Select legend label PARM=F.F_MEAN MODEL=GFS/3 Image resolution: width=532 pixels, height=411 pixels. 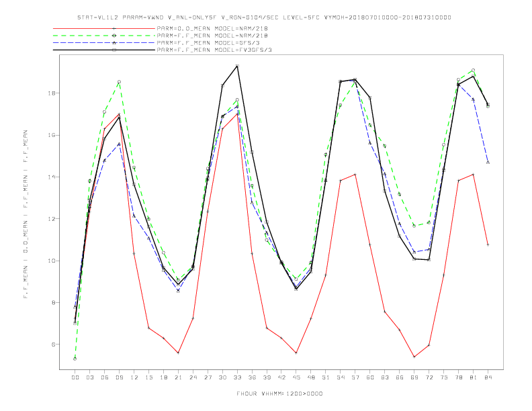[208, 43]
